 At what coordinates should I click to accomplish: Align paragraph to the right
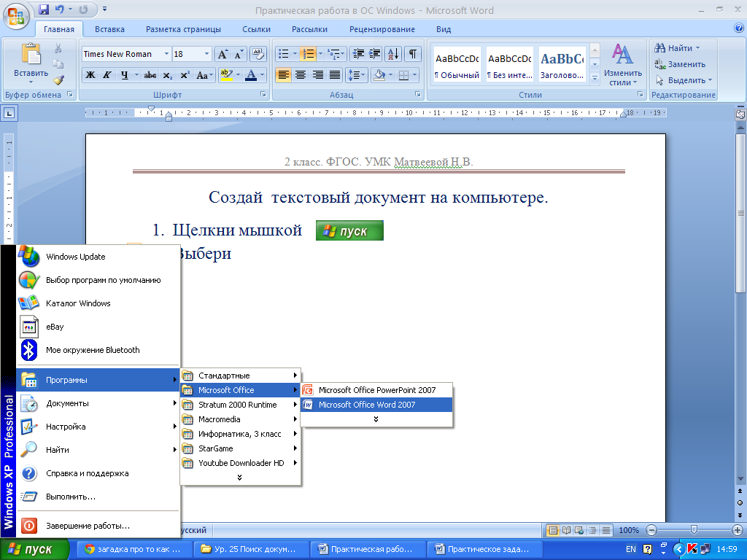point(318,75)
